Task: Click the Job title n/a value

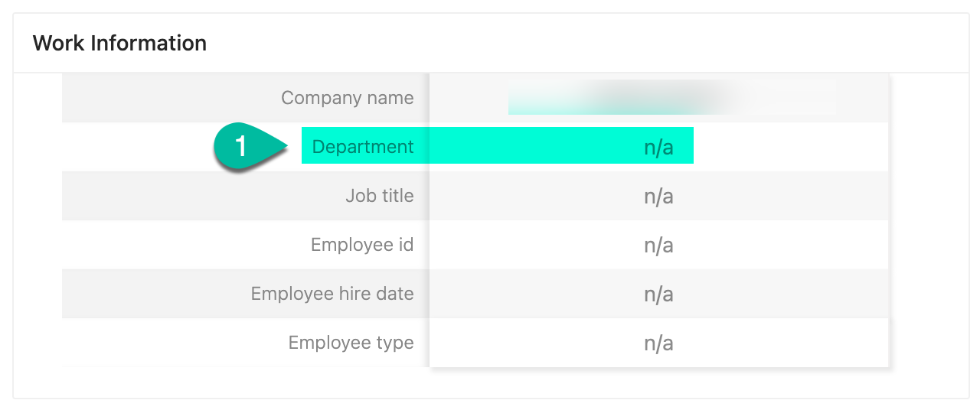Action: click(658, 197)
